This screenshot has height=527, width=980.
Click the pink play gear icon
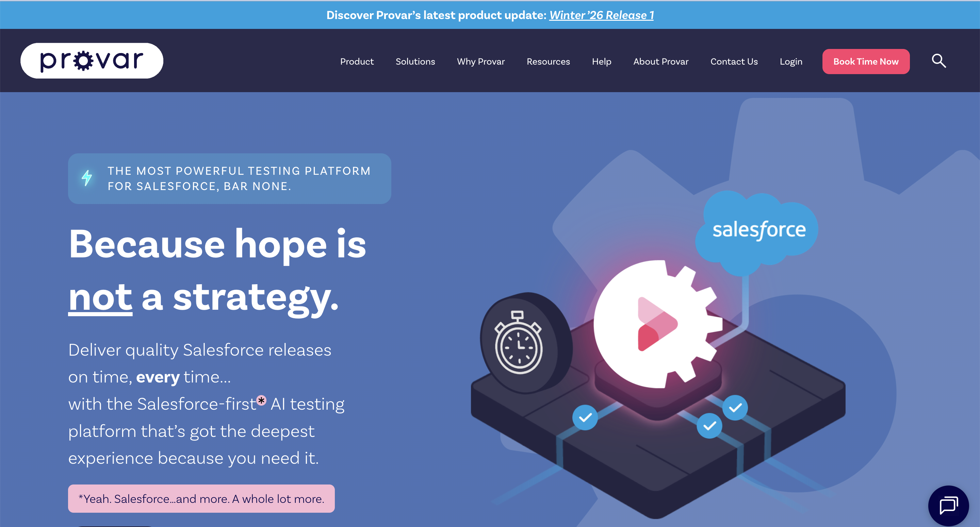(x=657, y=324)
